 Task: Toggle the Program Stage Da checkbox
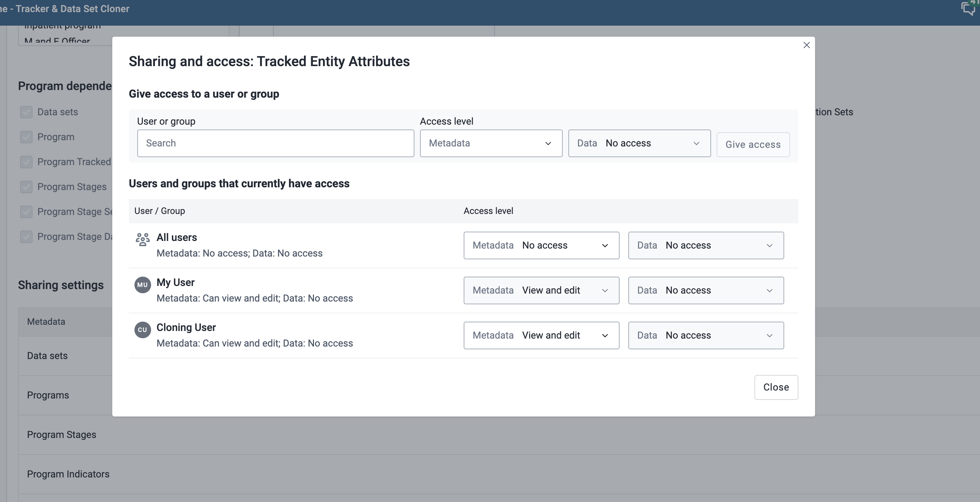point(26,236)
